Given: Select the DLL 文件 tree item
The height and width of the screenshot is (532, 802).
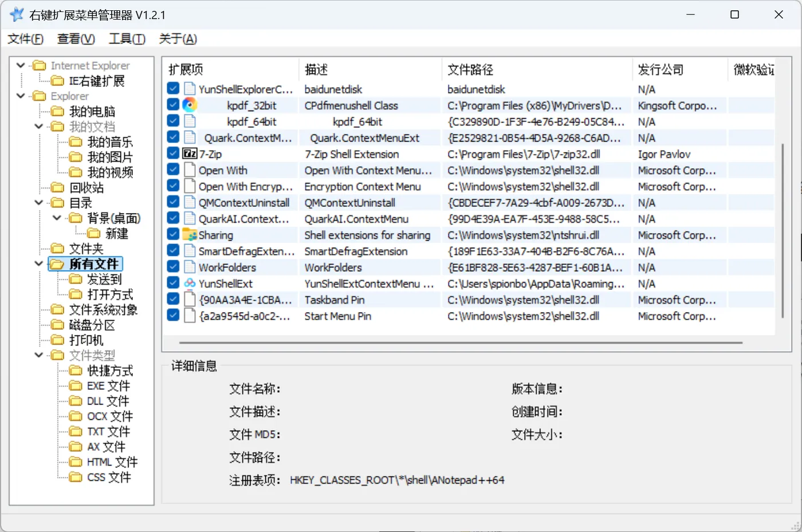Looking at the screenshot, I should [x=108, y=401].
